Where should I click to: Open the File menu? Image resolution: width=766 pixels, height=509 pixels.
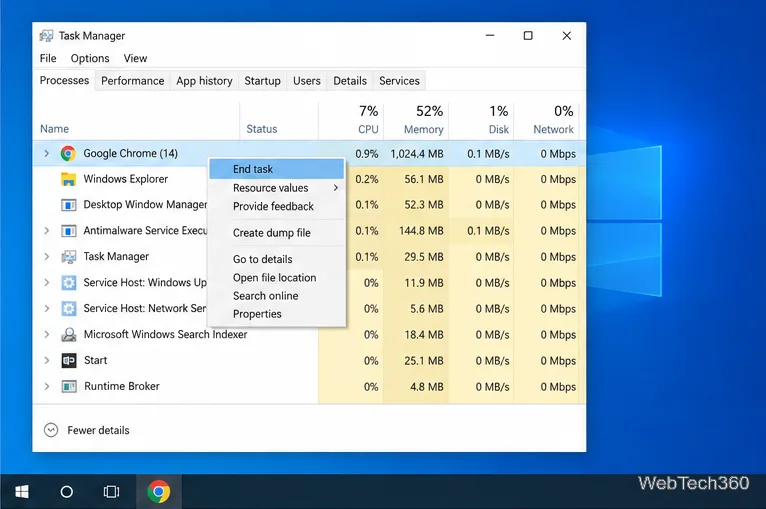tap(48, 58)
